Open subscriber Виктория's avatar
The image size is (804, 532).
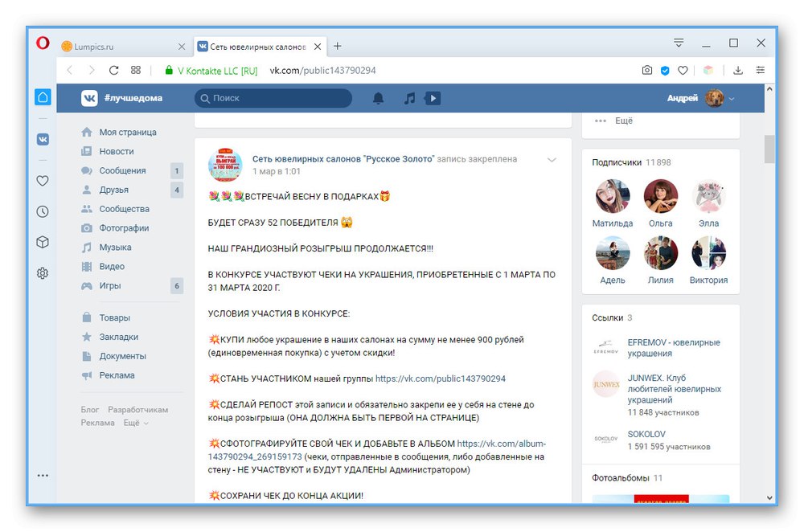pyautogui.click(x=708, y=252)
